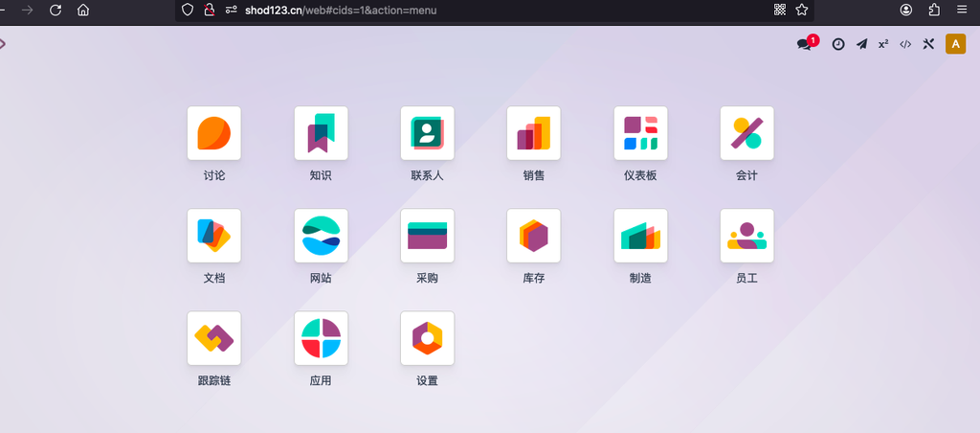Viewport: 980px width, 433px height.
Task: Open the 设置 (Settings) app
Action: coord(427,338)
